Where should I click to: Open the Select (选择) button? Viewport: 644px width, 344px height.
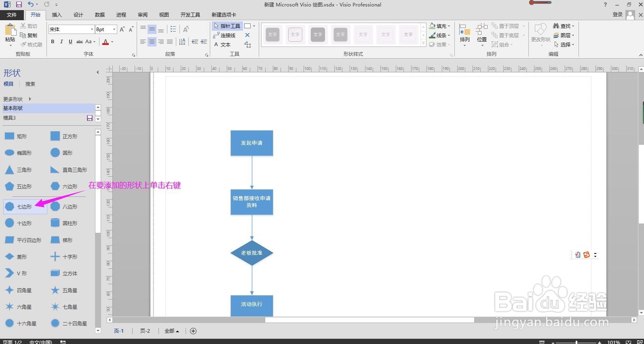click(564, 44)
